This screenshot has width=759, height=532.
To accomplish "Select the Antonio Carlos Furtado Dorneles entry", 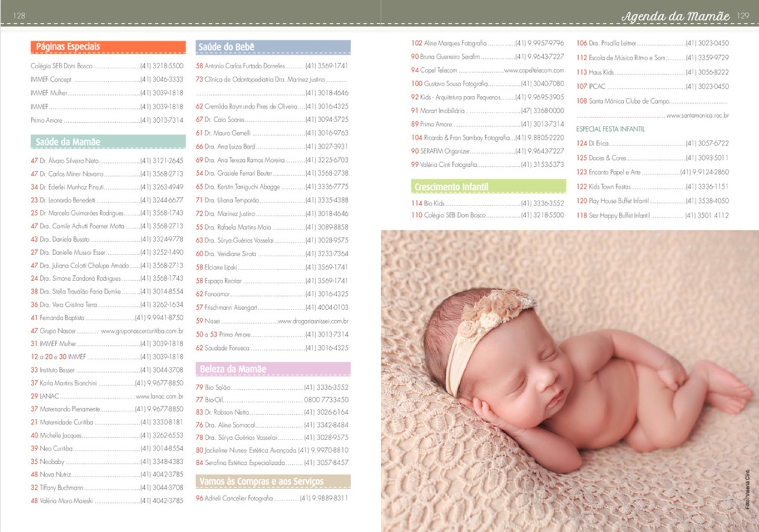I will pos(273,66).
